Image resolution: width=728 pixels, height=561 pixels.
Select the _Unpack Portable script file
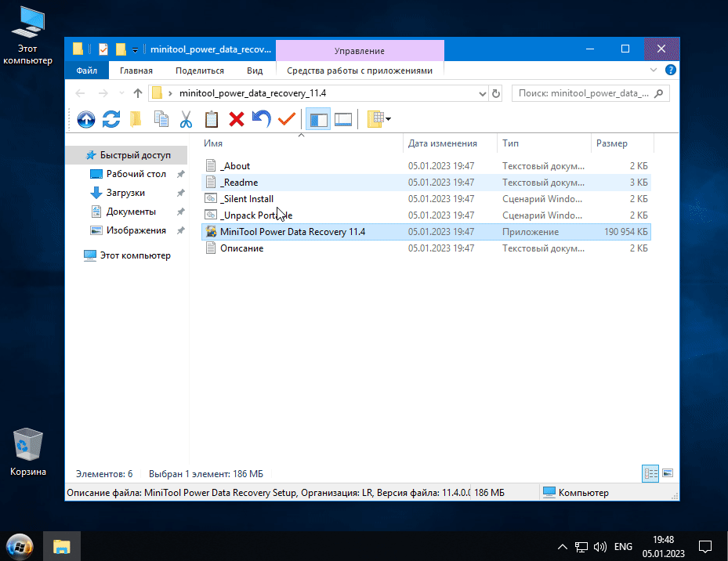click(x=426, y=215)
